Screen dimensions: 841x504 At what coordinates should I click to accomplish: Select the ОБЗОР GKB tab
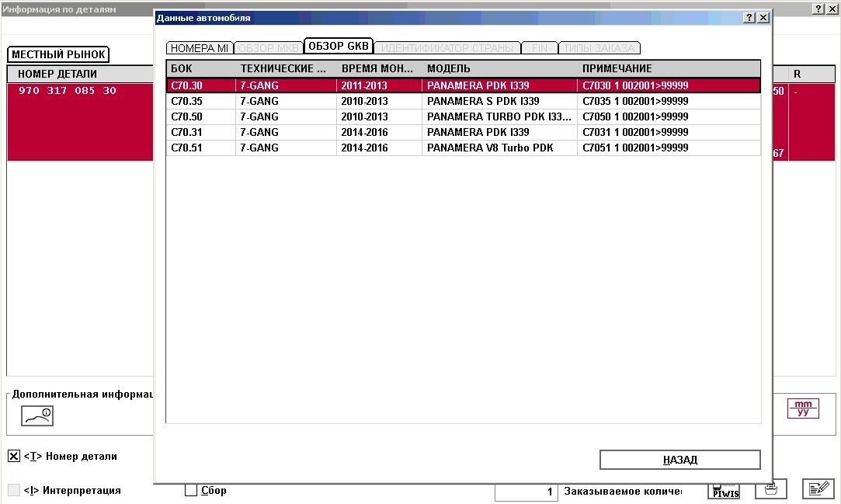[x=339, y=46]
